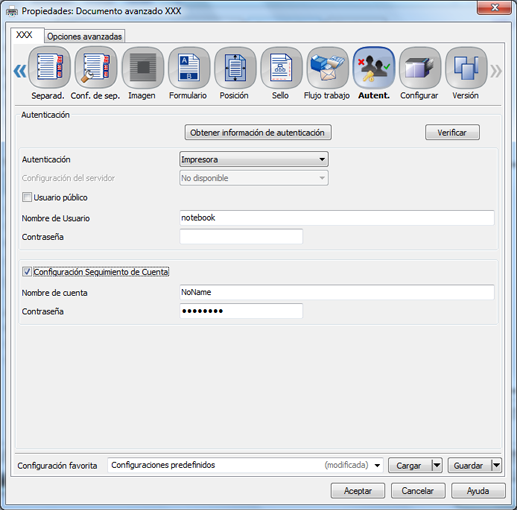
Task: Select the Imagen settings icon
Action: [x=143, y=68]
